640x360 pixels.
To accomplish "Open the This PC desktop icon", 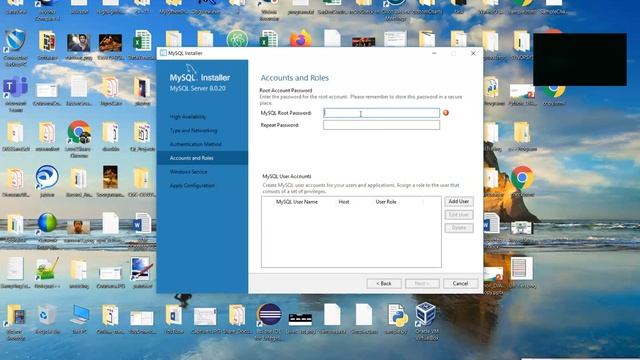I will coord(79,315).
